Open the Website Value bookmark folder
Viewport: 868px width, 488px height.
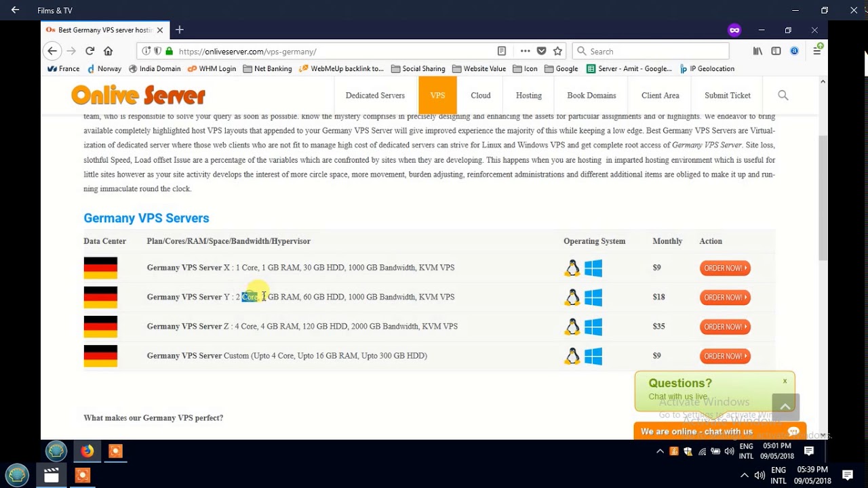[x=479, y=68]
